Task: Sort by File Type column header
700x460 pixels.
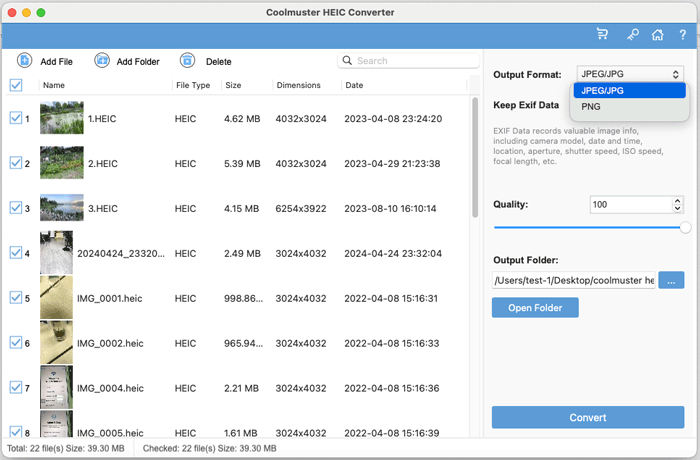Action: (x=193, y=85)
